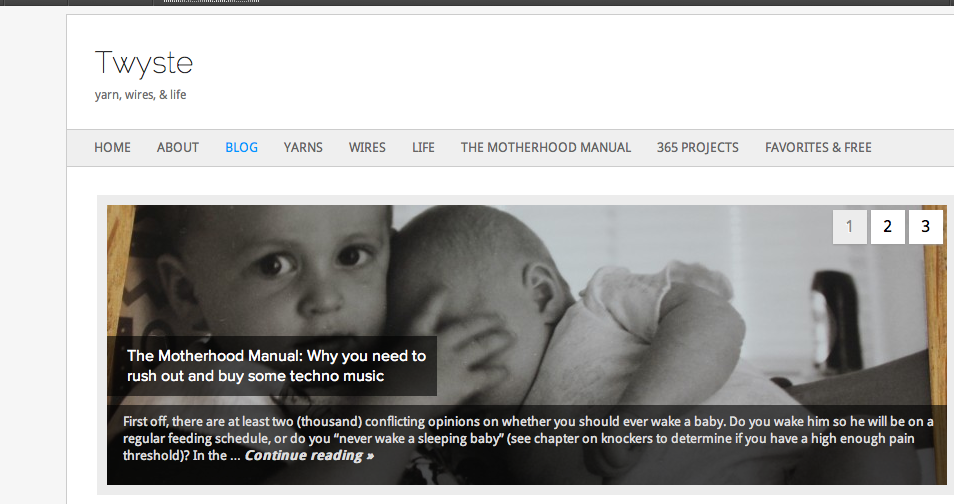Navigate to the WIRES page
Image resolution: width=954 pixels, height=504 pixels.
point(367,147)
